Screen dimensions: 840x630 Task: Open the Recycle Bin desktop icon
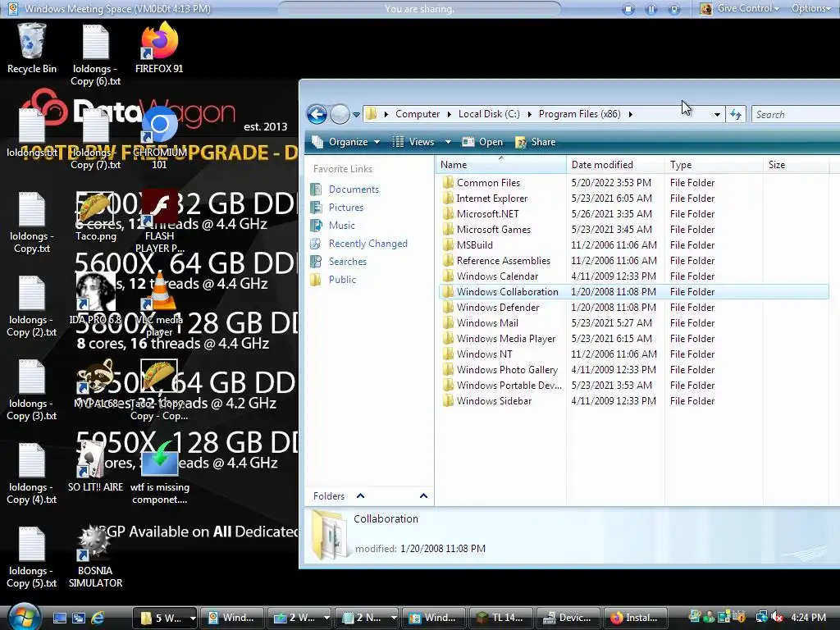point(32,48)
